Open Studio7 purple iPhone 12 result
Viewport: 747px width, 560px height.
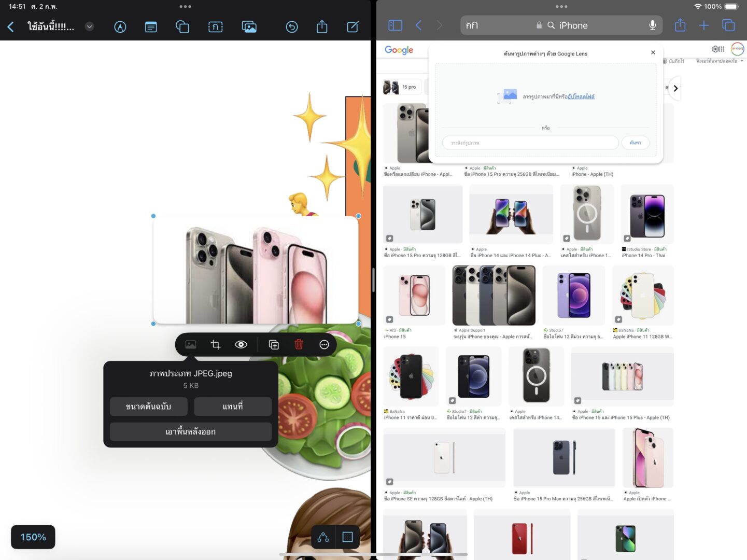coord(574,296)
